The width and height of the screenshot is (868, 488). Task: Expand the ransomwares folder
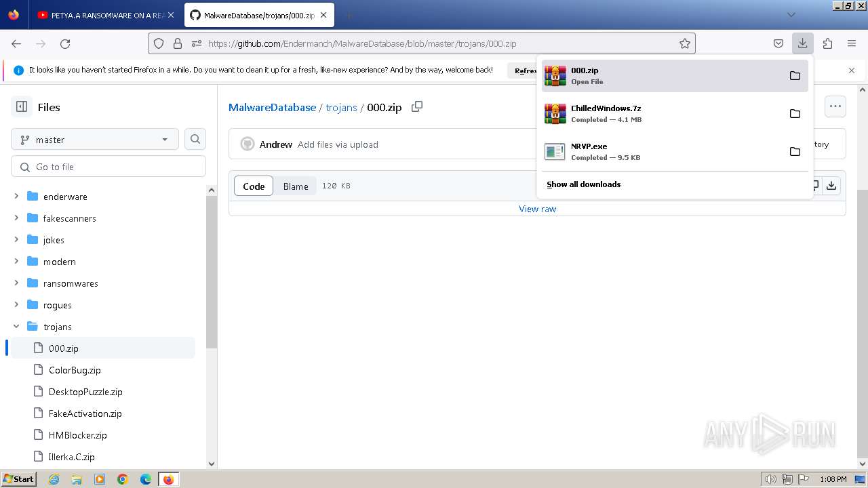click(x=16, y=283)
